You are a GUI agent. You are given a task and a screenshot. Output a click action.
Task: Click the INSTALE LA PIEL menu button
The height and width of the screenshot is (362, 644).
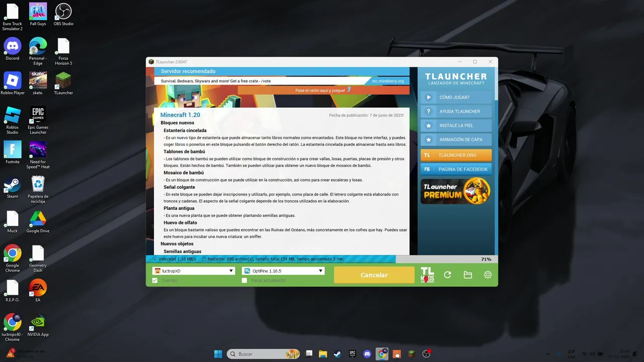coord(456,126)
